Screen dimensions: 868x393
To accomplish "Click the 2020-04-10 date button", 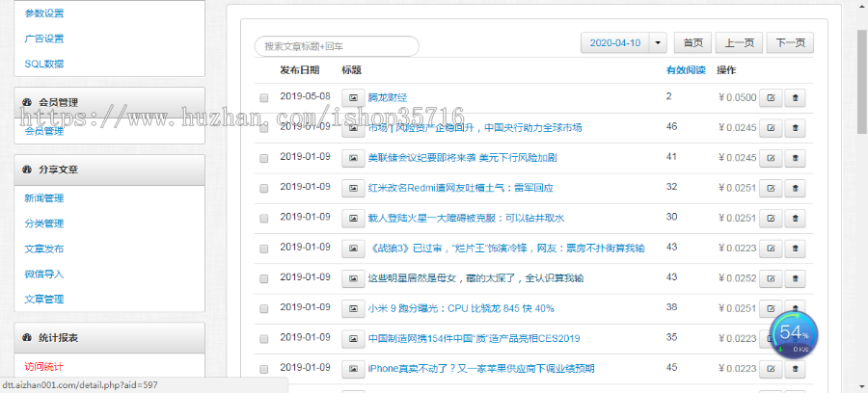I will point(615,43).
